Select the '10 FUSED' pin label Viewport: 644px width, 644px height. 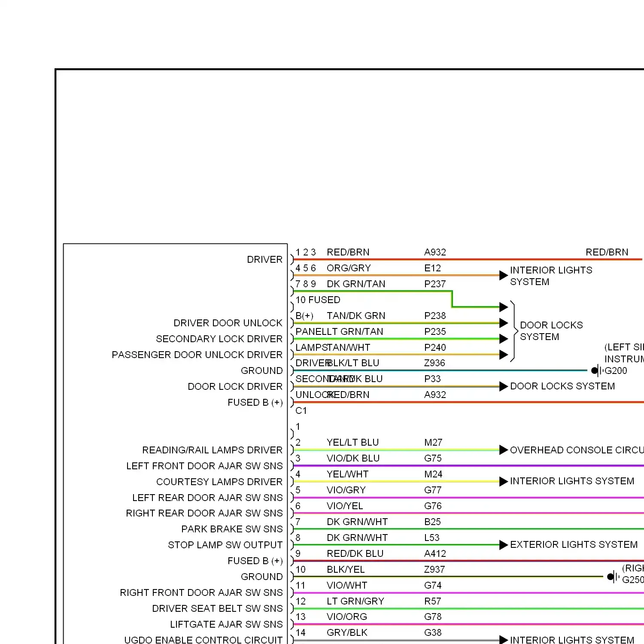[318, 300]
